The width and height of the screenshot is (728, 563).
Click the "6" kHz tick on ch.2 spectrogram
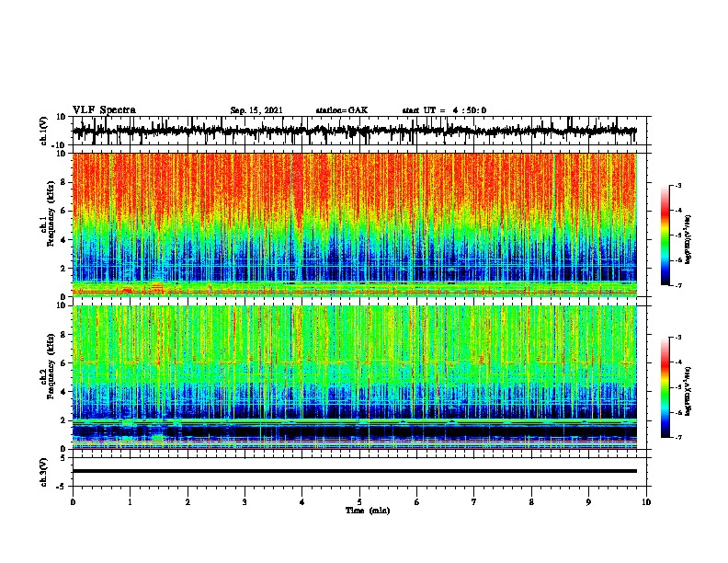[64, 363]
